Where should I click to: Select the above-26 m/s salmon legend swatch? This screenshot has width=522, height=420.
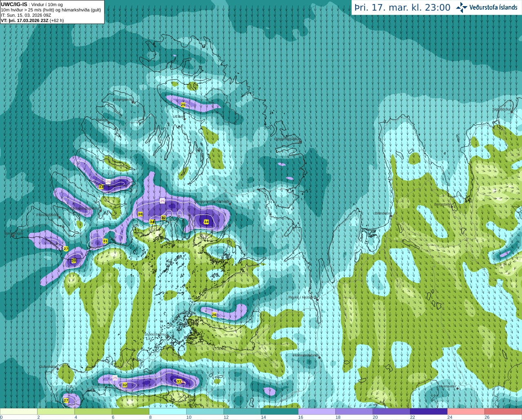(x=503, y=411)
